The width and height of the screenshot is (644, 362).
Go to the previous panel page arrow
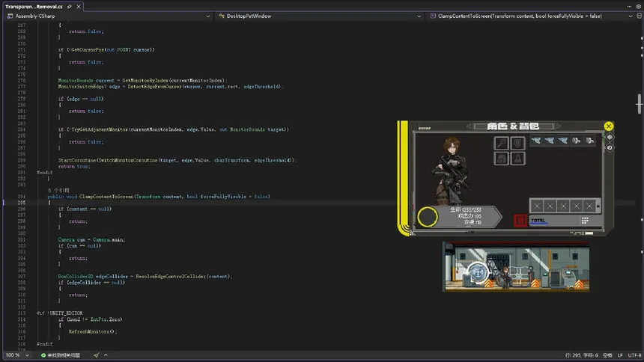tap(469, 126)
